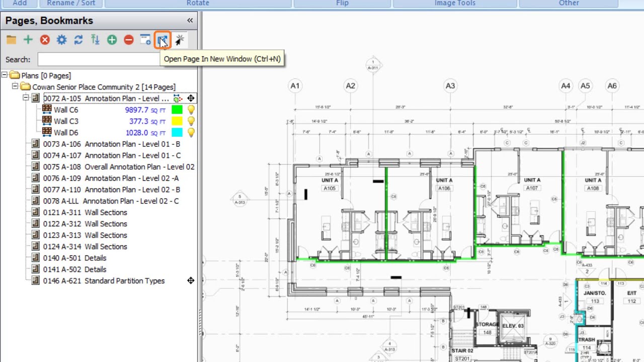
Task: Click the window-with-plus new tab icon
Action: click(145, 40)
